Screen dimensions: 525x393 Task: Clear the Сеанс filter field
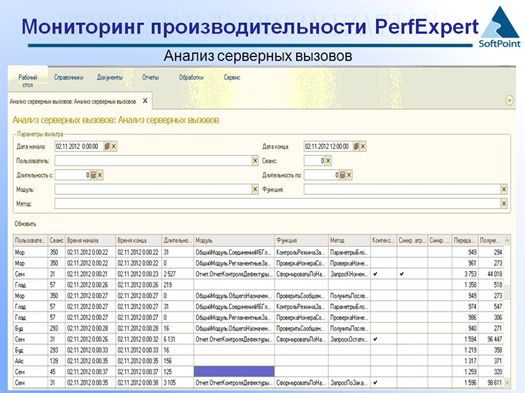click(328, 161)
